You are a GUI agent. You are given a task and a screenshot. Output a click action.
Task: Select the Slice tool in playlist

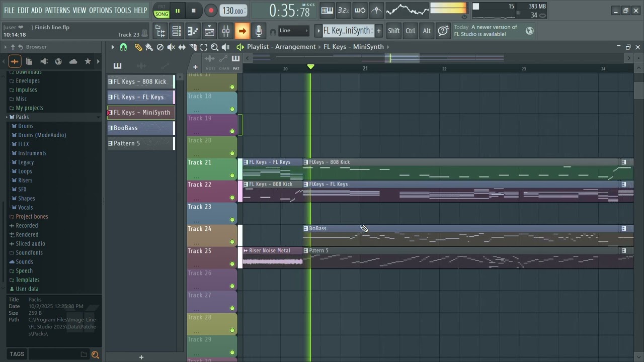(x=193, y=47)
